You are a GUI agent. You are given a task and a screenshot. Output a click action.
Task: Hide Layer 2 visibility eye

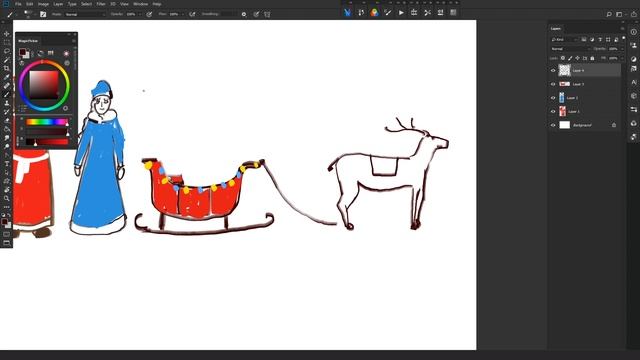click(553, 98)
